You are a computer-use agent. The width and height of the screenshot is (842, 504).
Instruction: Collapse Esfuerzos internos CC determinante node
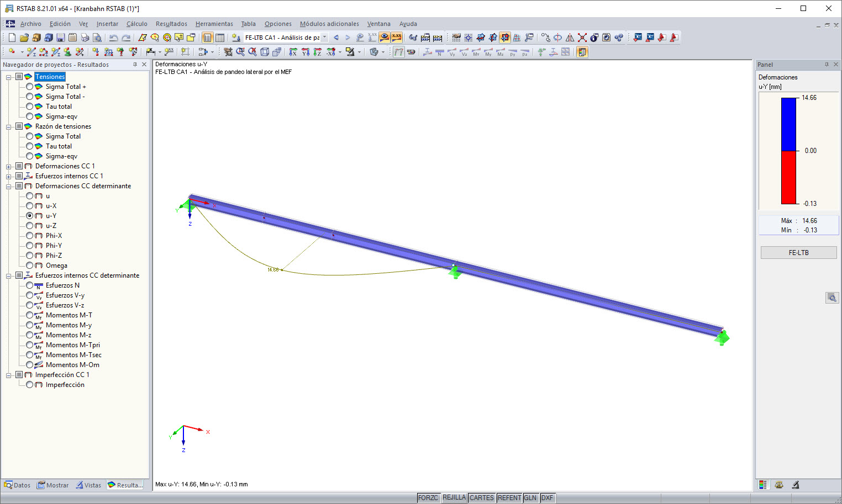click(x=9, y=276)
